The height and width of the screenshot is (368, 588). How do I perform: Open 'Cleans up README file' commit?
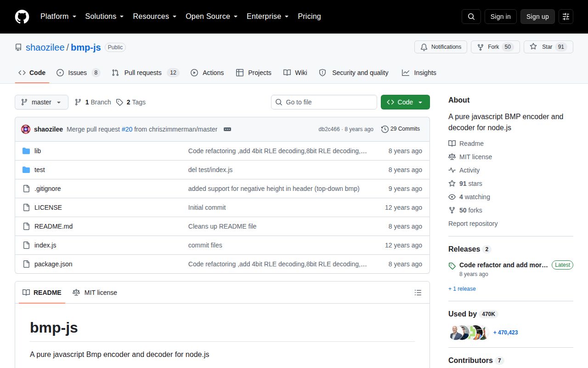point(222,226)
